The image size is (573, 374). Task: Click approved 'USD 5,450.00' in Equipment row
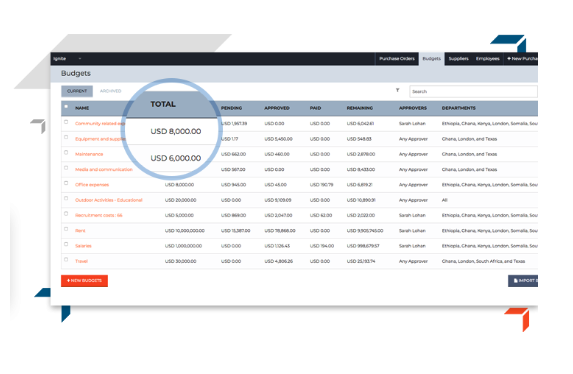(x=278, y=139)
